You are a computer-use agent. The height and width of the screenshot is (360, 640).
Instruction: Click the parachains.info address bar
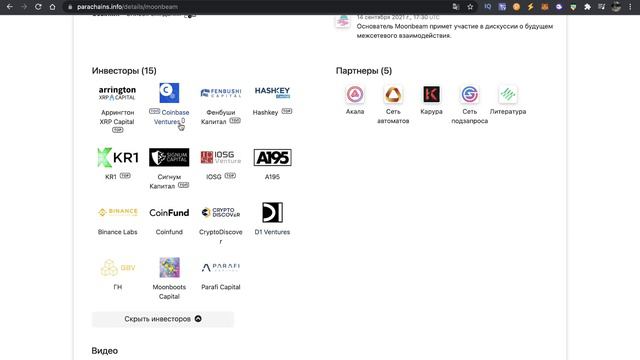coord(257,7)
